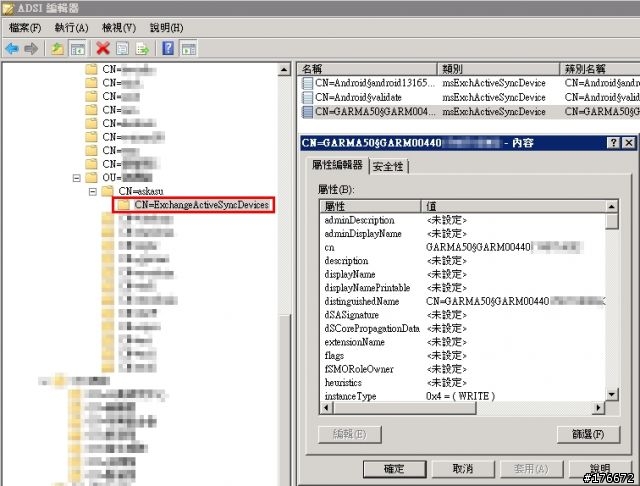Viewport: 640px width, 486px height.
Task: Select the extensionName attribute row
Action: [x=462, y=342]
